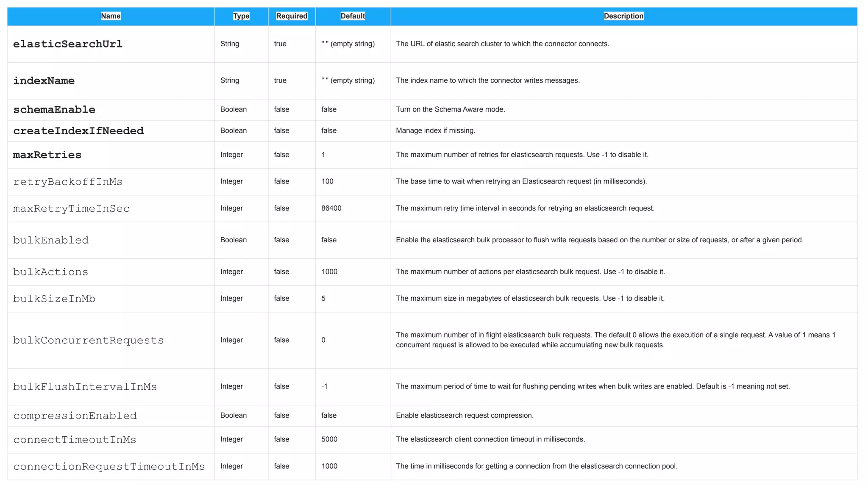This screenshot has width=868, height=488.
Task: Click Boolean type in schemaEnable row
Action: [234, 109]
